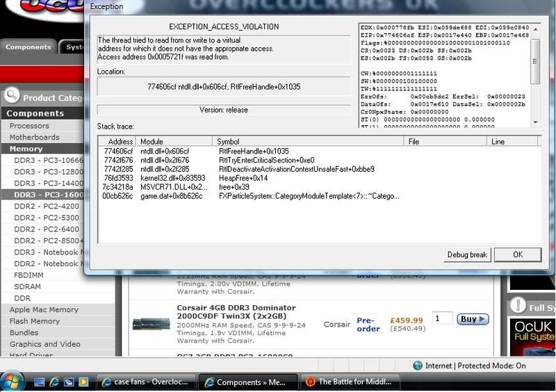
Task: Select the Memory category heading
Action: pos(26,149)
